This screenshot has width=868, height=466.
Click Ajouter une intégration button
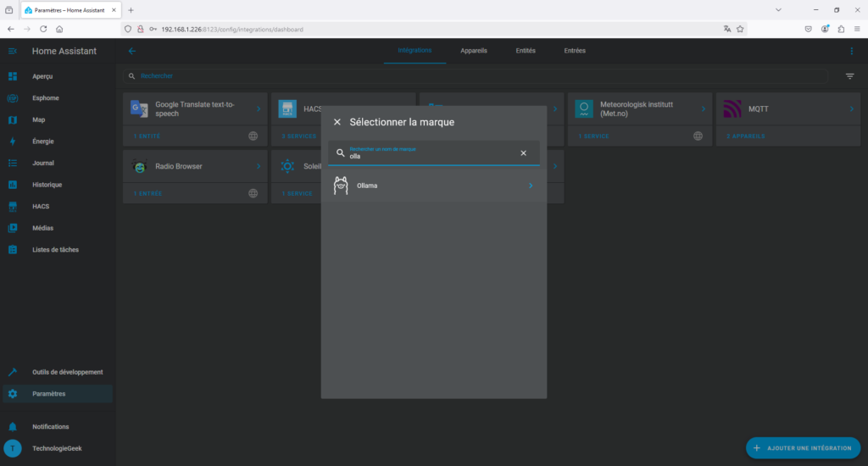pos(803,447)
